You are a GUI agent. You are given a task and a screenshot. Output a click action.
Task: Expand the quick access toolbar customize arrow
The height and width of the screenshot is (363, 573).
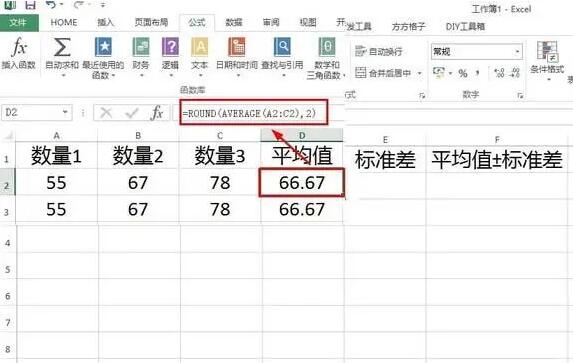tap(103, 5)
